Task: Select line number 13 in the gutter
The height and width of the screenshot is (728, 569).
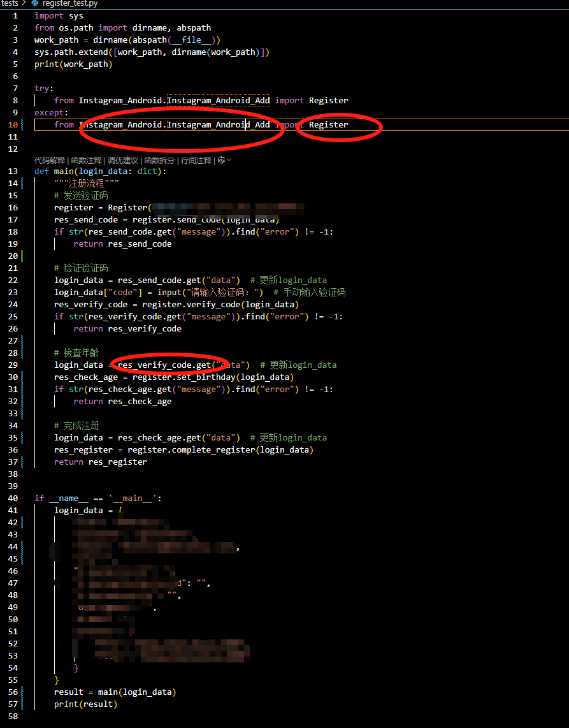Action: pos(13,171)
